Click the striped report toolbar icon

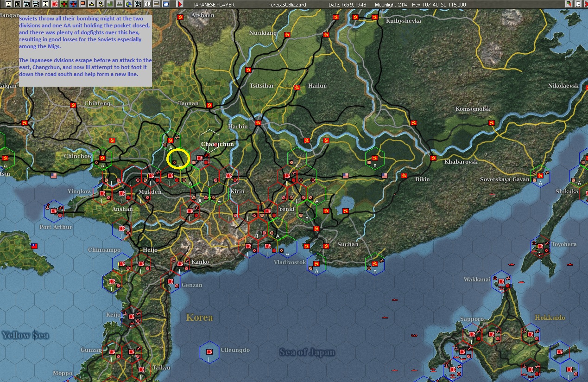(x=157, y=4)
